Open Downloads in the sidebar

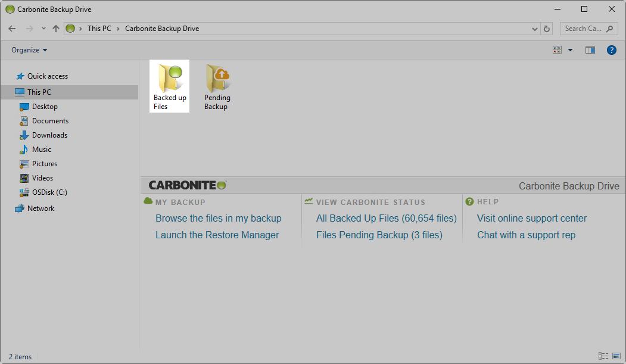[49, 135]
